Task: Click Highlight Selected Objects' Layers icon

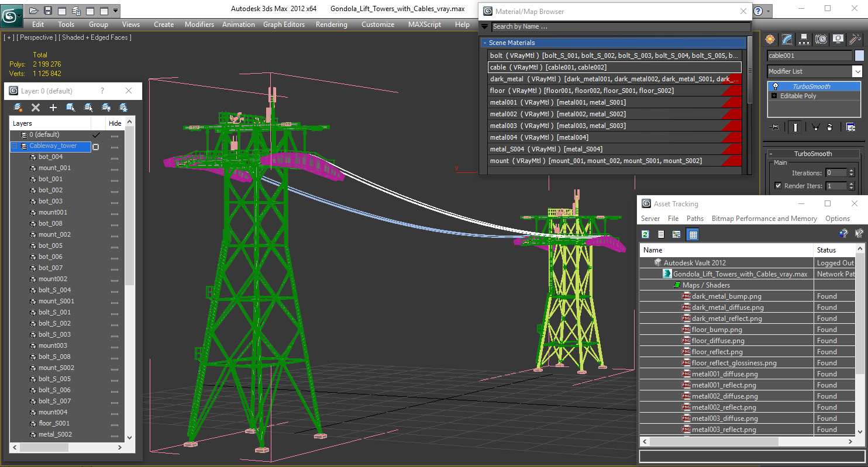Action: click(88, 108)
